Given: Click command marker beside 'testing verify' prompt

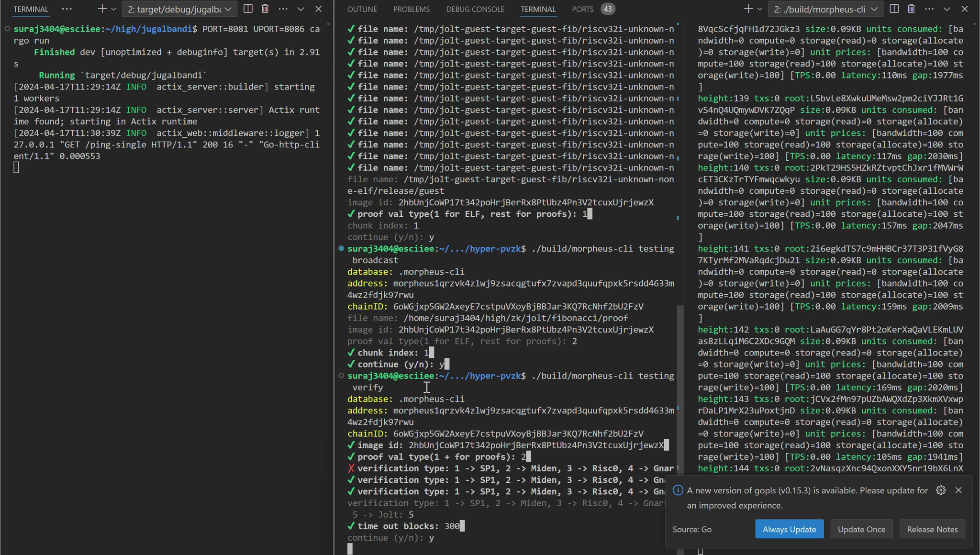Looking at the screenshot, I should point(341,376).
